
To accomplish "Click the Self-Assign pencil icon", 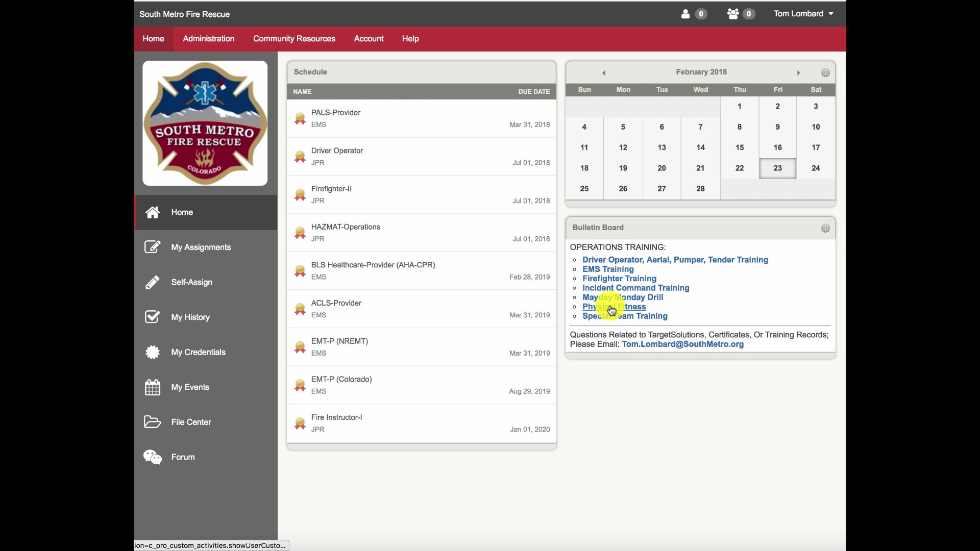I will [x=152, y=282].
